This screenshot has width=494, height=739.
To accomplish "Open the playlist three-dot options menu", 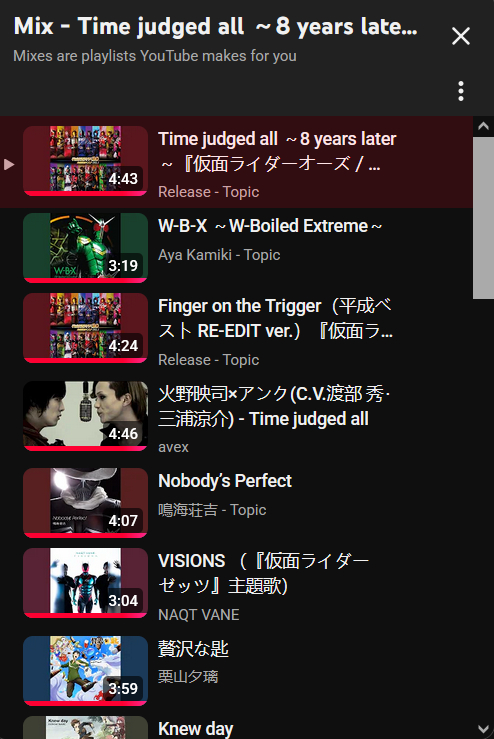I will (461, 91).
